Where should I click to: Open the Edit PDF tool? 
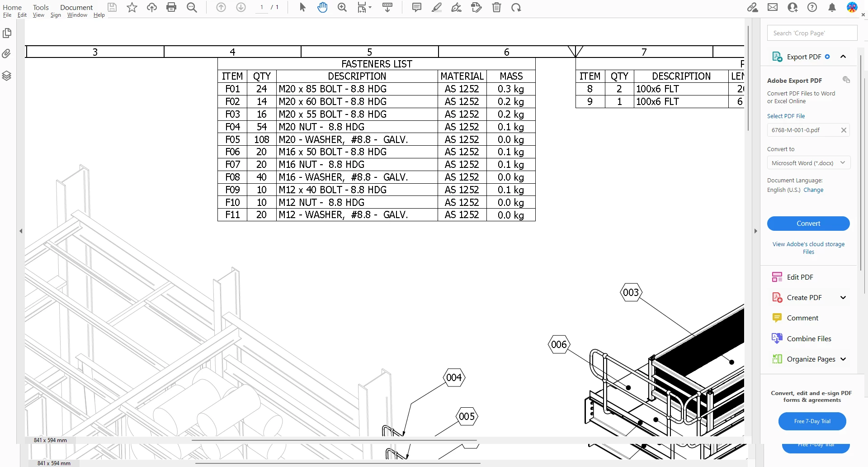[x=800, y=277]
